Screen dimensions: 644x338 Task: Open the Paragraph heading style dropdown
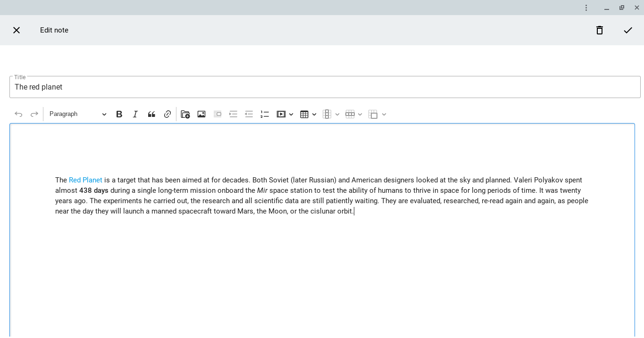(78, 114)
